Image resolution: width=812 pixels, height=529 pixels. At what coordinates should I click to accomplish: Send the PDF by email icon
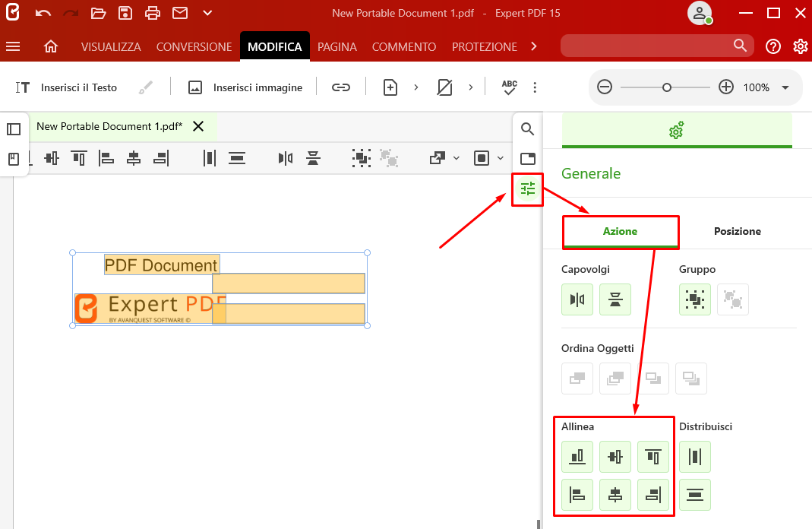(180, 13)
